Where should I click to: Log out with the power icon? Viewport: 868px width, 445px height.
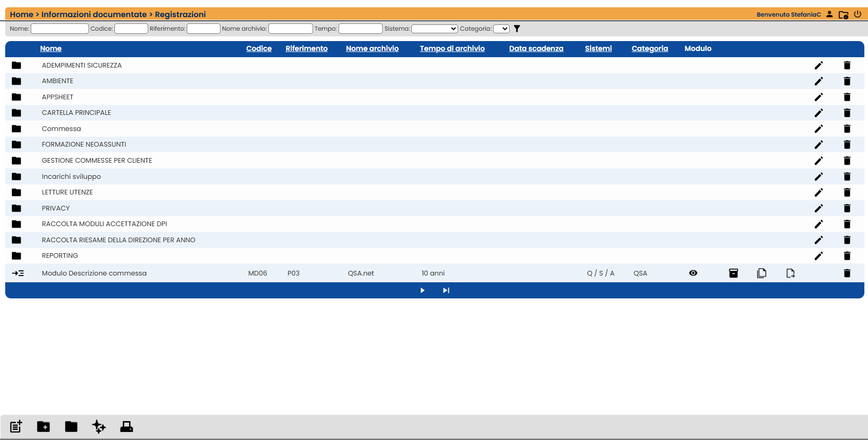point(858,14)
